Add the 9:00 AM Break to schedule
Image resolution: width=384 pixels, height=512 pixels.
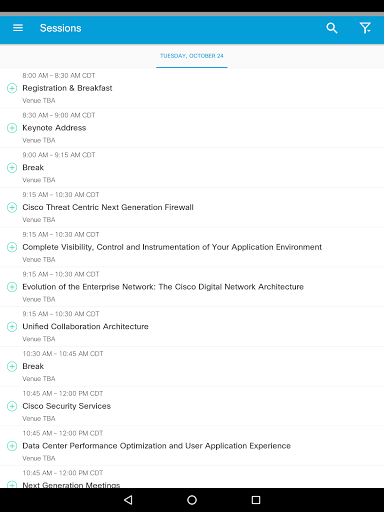pyautogui.click(x=12, y=168)
